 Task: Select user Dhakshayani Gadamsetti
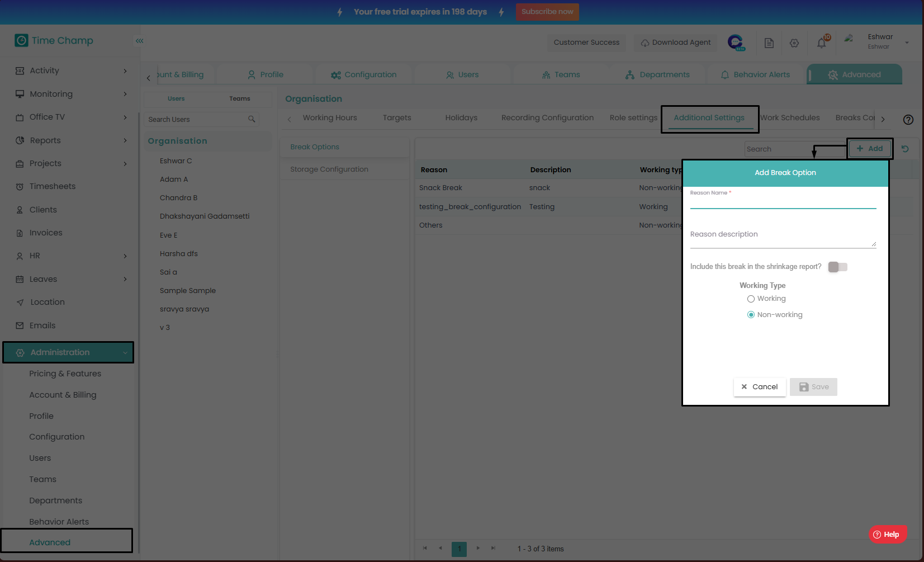(205, 216)
